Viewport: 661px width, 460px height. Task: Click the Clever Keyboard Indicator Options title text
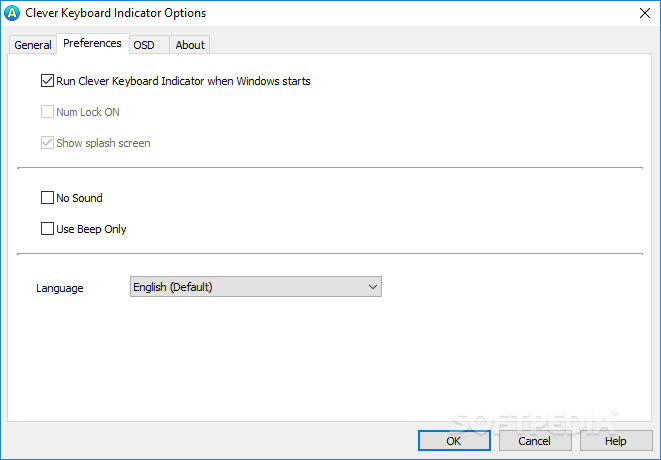pyautogui.click(x=116, y=13)
